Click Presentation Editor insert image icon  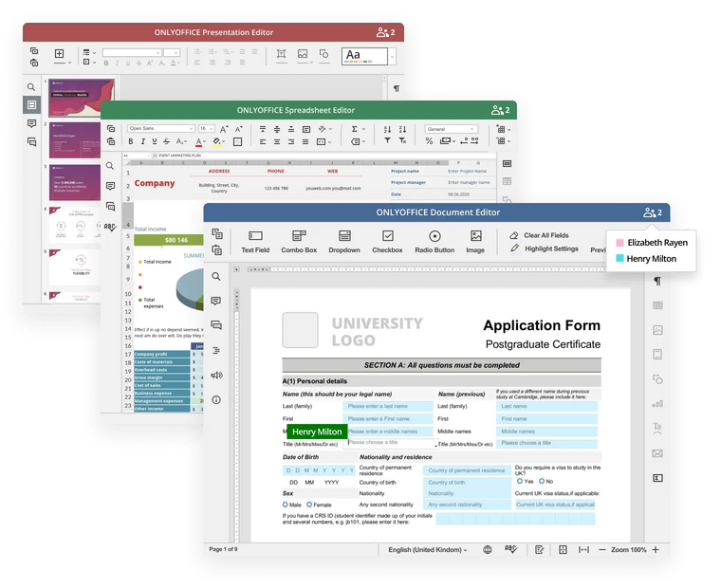click(303, 54)
